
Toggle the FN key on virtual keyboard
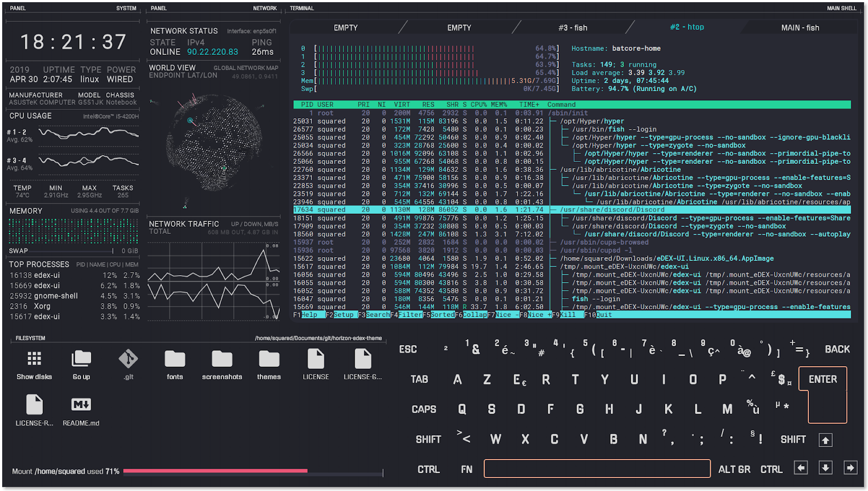(x=466, y=469)
